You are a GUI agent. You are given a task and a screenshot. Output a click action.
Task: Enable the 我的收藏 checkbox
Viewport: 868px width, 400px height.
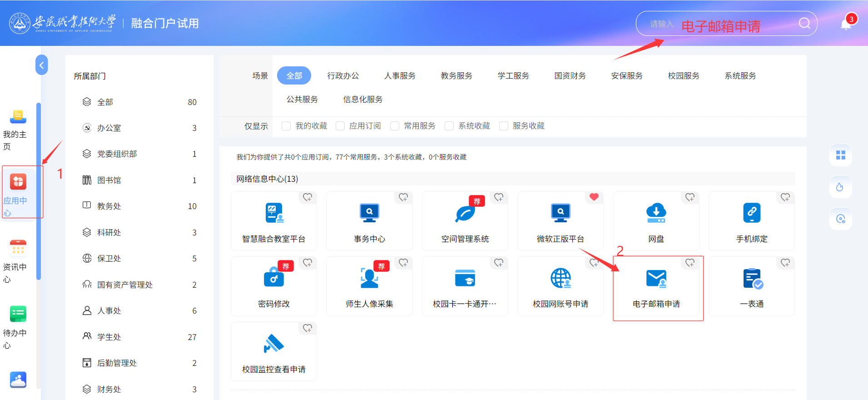tap(286, 126)
